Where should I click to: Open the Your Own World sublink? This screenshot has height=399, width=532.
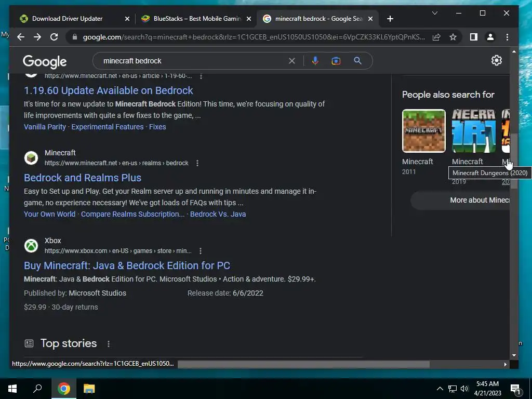49,214
